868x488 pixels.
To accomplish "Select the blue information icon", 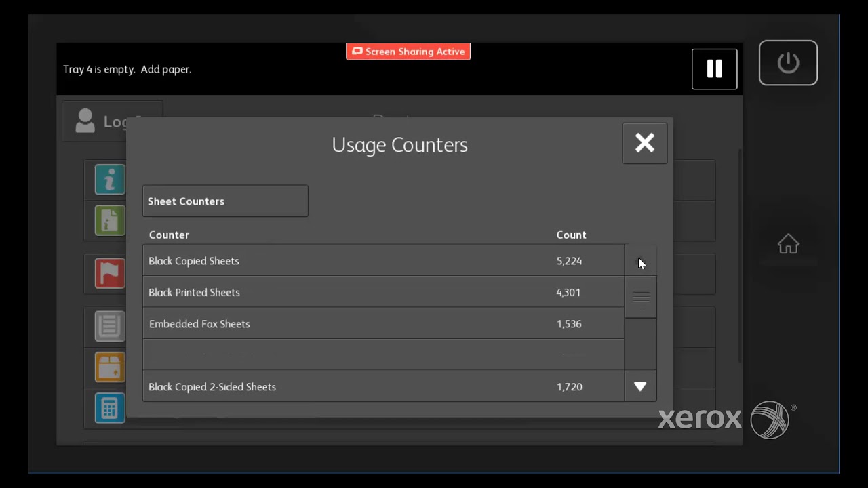I will [110, 180].
